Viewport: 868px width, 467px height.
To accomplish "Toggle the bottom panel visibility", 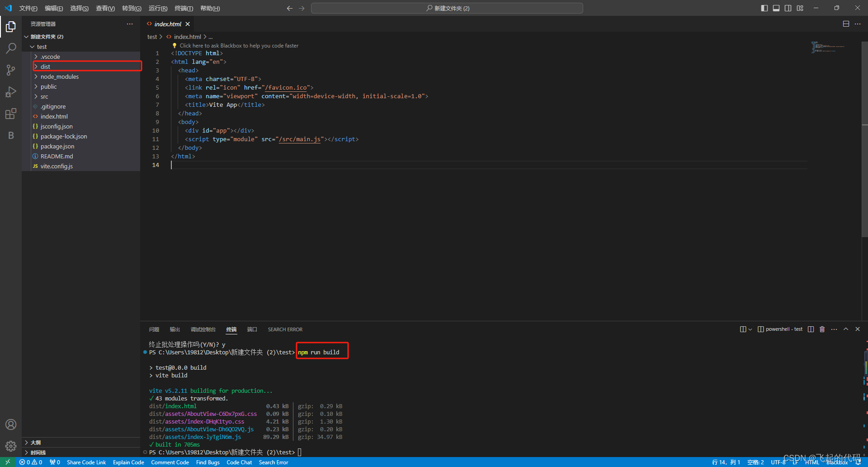I will click(776, 8).
